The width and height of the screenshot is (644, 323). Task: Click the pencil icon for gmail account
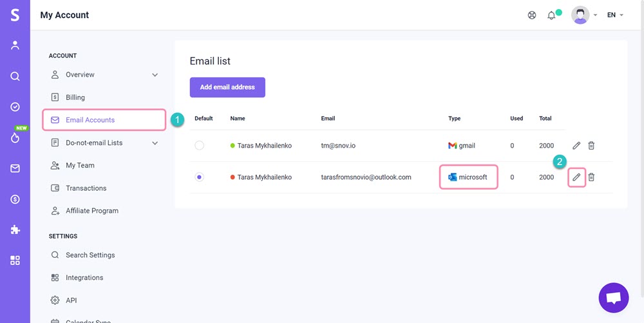click(576, 146)
